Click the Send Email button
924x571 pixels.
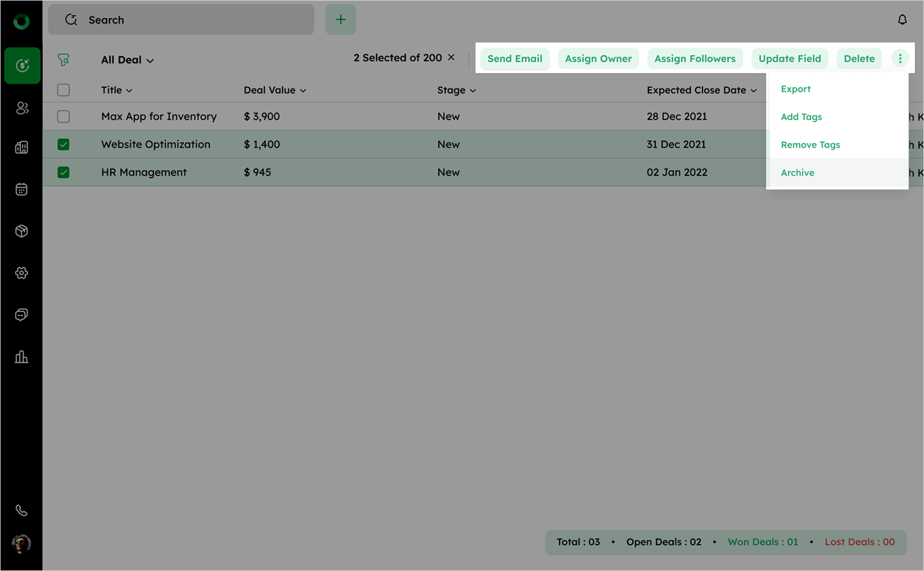pyautogui.click(x=514, y=59)
